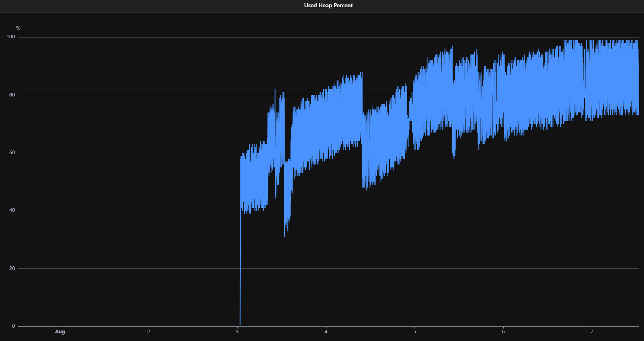644x341 pixels.
Task: Click the "Aug" label on the time axis
Action: (60, 332)
